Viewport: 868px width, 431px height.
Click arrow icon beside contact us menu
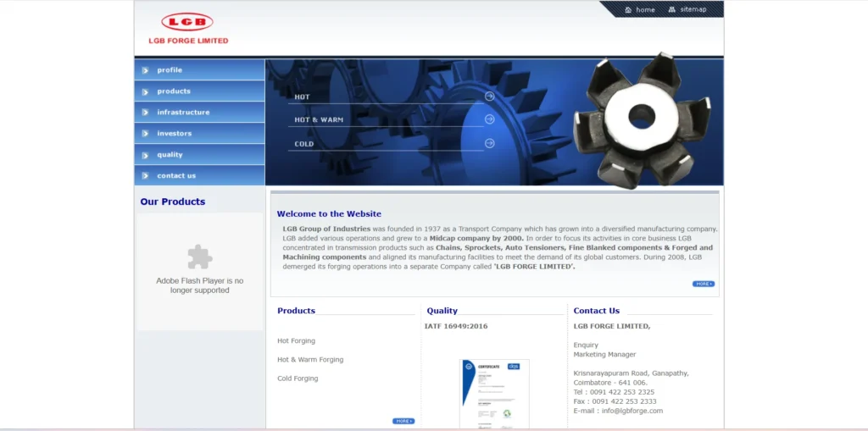pos(145,176)
